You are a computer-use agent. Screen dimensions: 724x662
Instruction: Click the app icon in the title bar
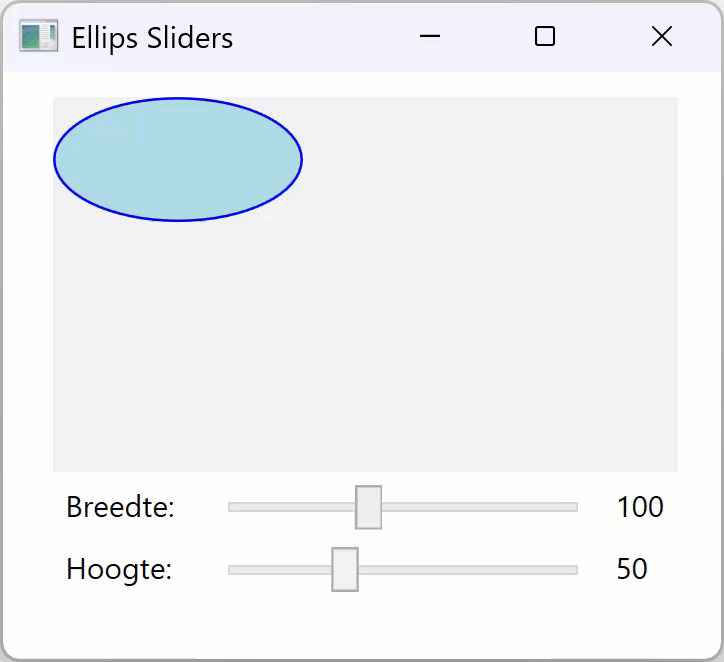coord(38,38)
